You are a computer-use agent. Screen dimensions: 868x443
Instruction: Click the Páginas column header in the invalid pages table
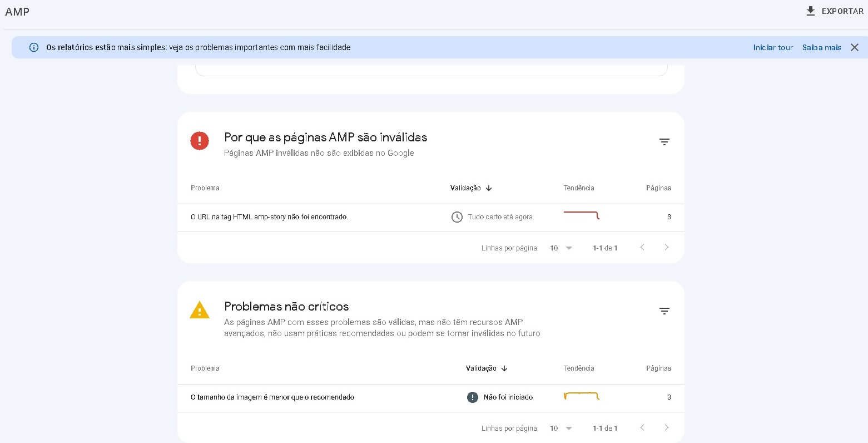point(658,188)
